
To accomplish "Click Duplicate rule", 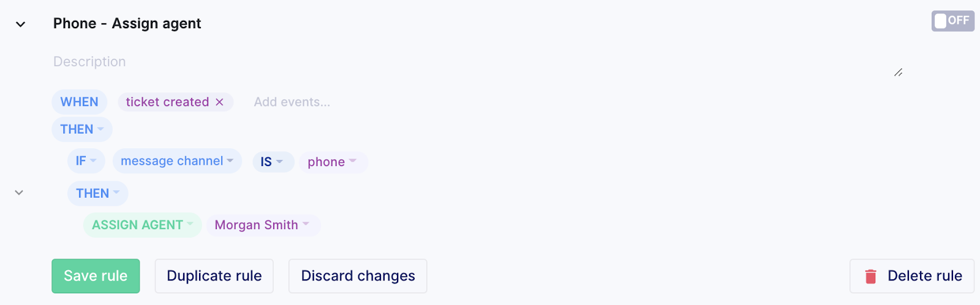I will [x=214, y=276].
